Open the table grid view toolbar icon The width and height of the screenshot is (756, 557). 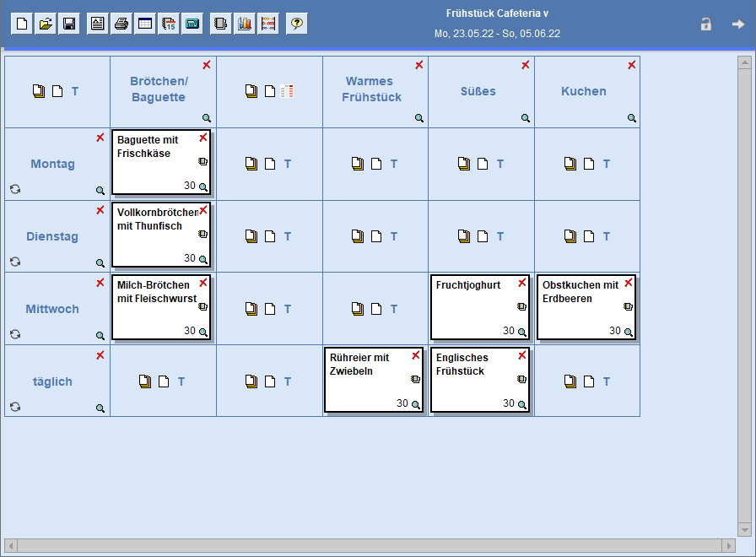click(x=144, y=23)
